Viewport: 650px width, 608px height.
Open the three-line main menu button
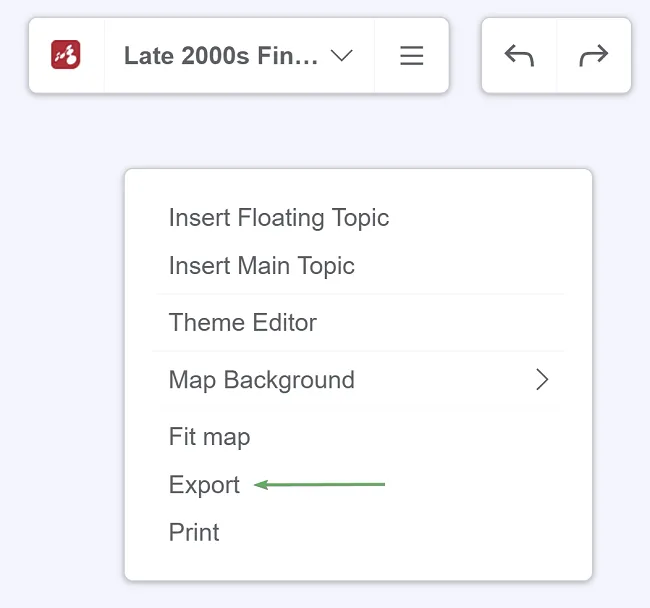[x=412, y=56]
